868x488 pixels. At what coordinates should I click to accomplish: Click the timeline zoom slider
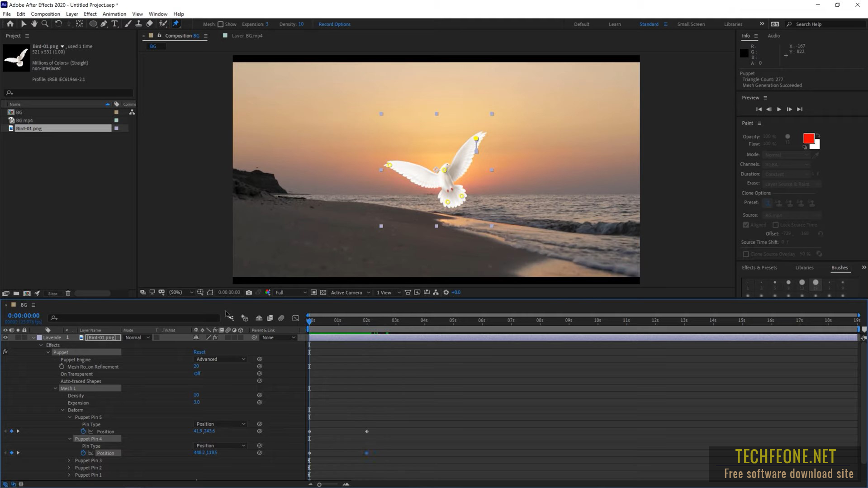pyautogui.click(x=319, y=484)
